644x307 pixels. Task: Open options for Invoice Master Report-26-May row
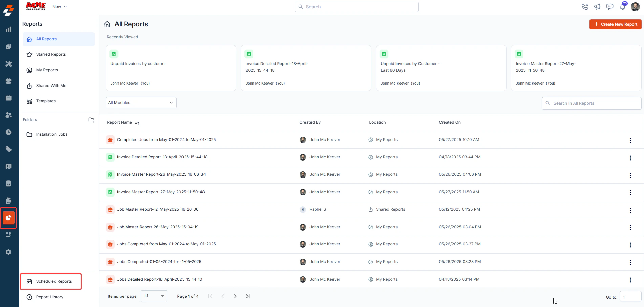pyautogui.click(x=630, y=175)
